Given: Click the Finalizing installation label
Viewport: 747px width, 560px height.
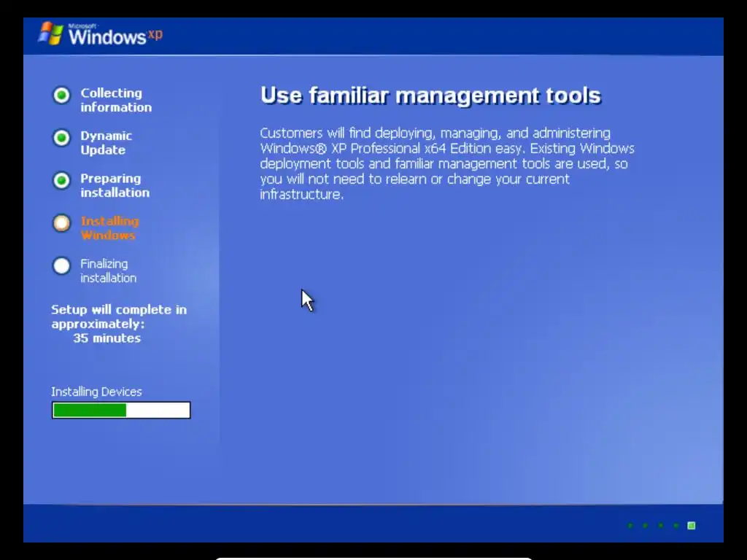Looking at the screenshot, I should click(108, 271).
